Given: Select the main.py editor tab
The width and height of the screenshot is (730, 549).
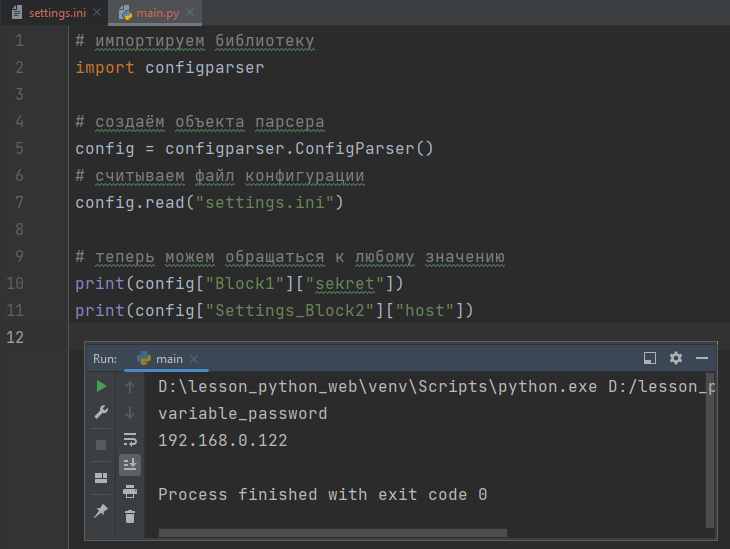Looking at the screenshot, I should point(157,13).
